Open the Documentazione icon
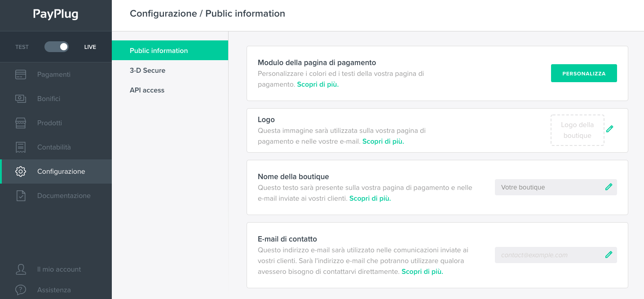 click(20, 195)
